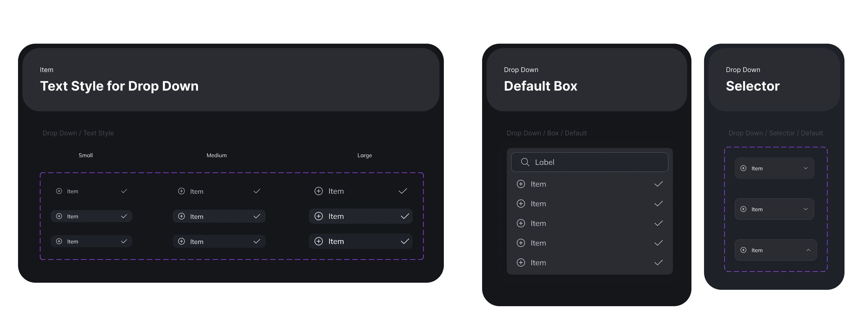868x316 pixels.
Task: Click Item text in Small column top row
Action: coord(72,192)
